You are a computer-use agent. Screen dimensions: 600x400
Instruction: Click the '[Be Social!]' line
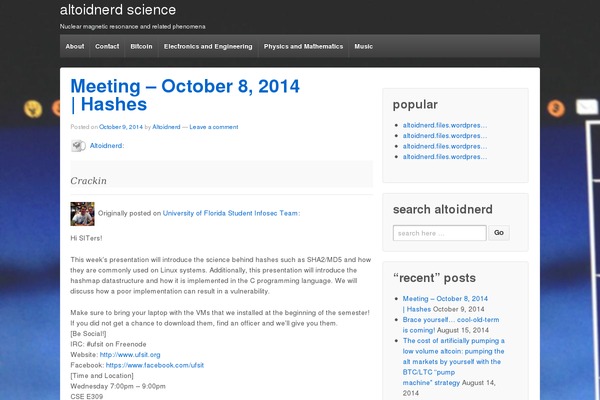coord(88,334)
